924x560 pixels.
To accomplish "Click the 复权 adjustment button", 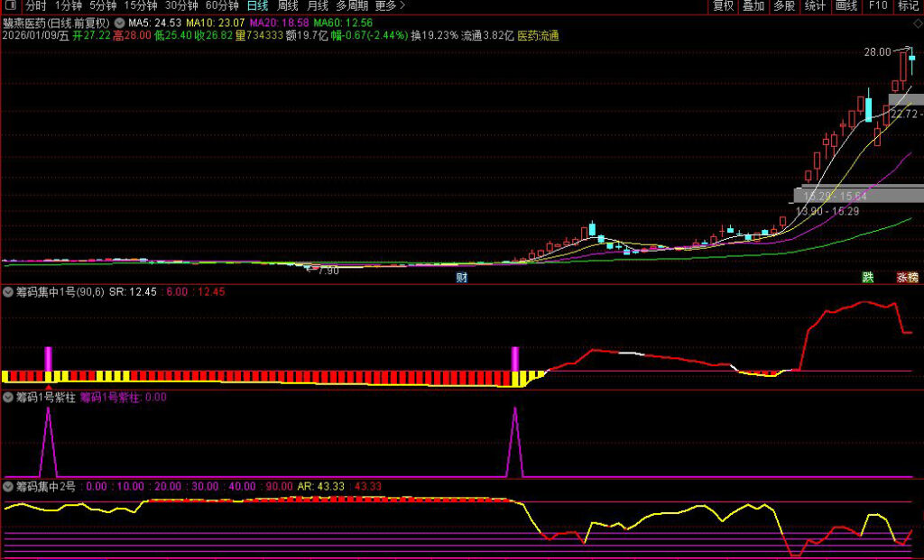I will (x=723, y=6).
